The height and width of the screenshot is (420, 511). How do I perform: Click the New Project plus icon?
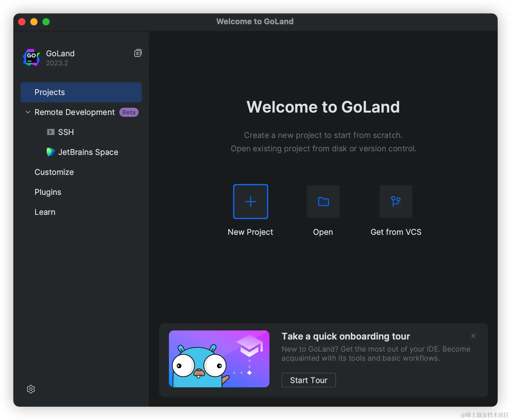(251, 202)
